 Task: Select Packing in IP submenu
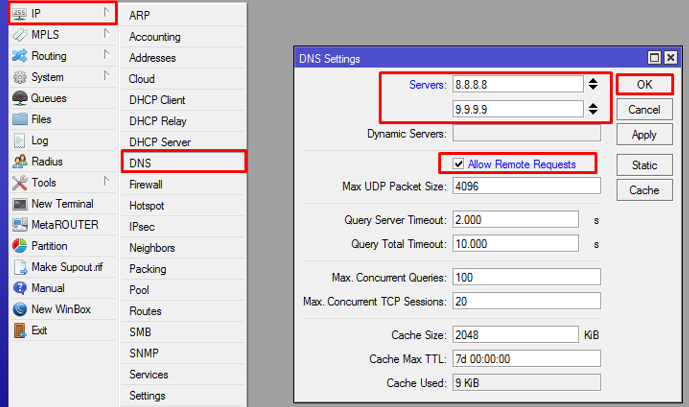[x=183, y=269]
